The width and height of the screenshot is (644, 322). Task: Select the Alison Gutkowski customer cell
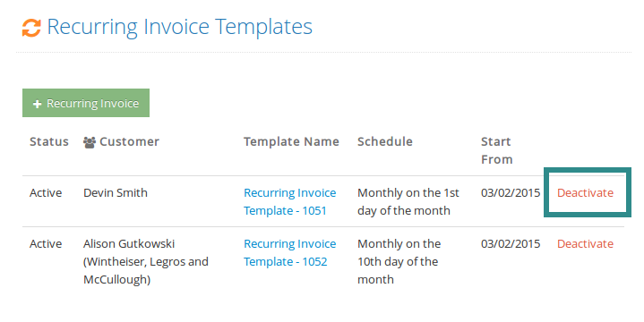click(146, 262)
